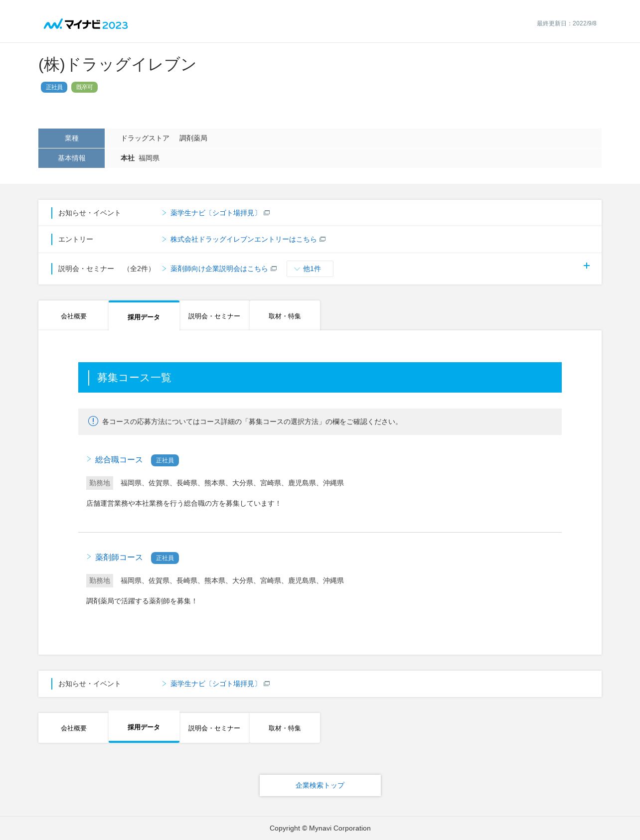Switch to upper 会社概要 tab

[x=73, y=316]
